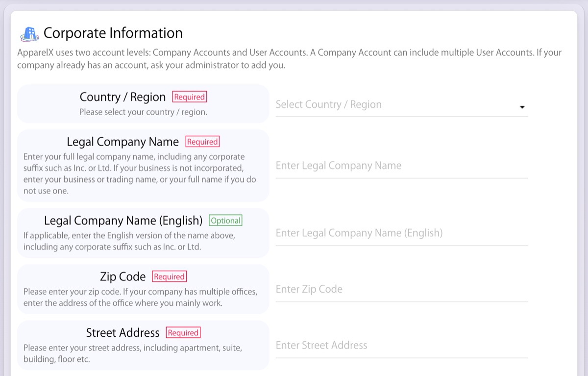Screen dimensions: 588x376
Task: Click the 'Enter your full legal company name' description
Action: click(x=140, y=174)
